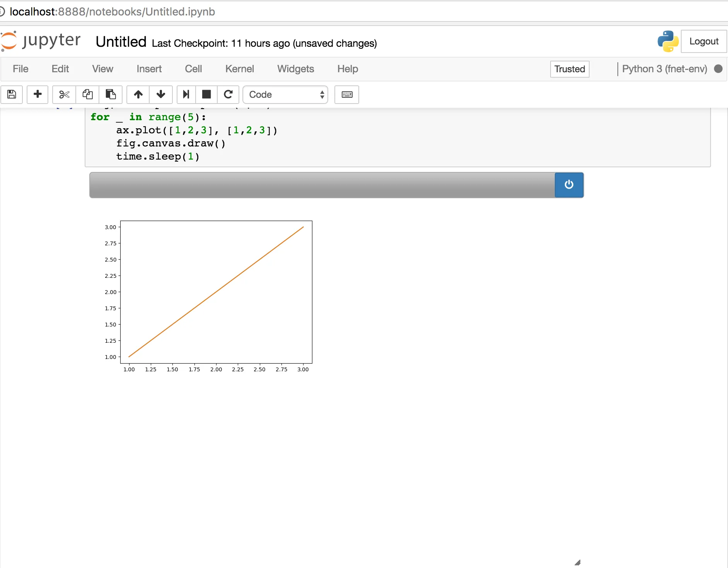The width and height of the screenshot is (728, 568).
Task: Click the time.sleep(1) code line
Action: [x=158, y=156]
